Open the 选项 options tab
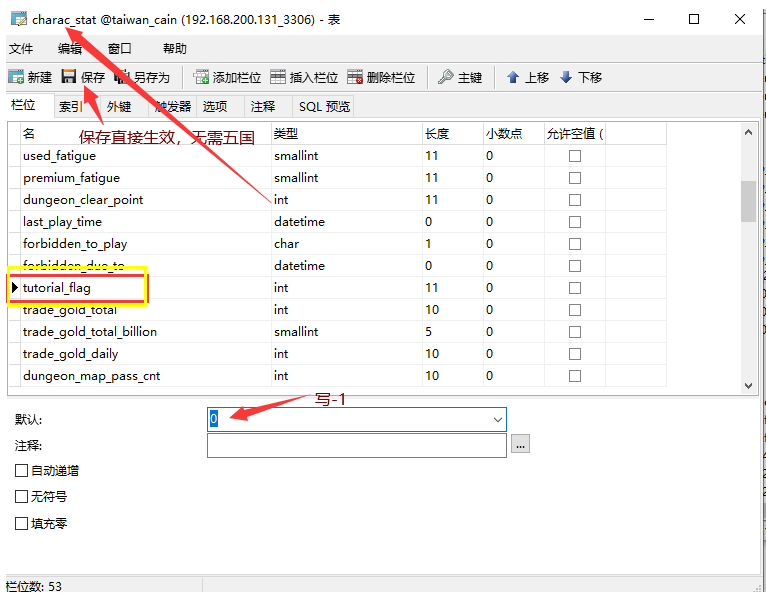The image size is (766, 596). 215,106
